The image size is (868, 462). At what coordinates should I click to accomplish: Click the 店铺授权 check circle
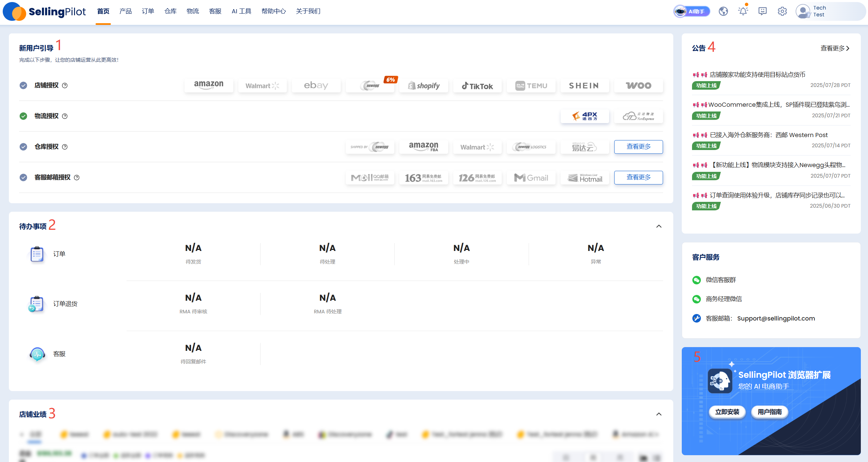click(x=23, y=85)
